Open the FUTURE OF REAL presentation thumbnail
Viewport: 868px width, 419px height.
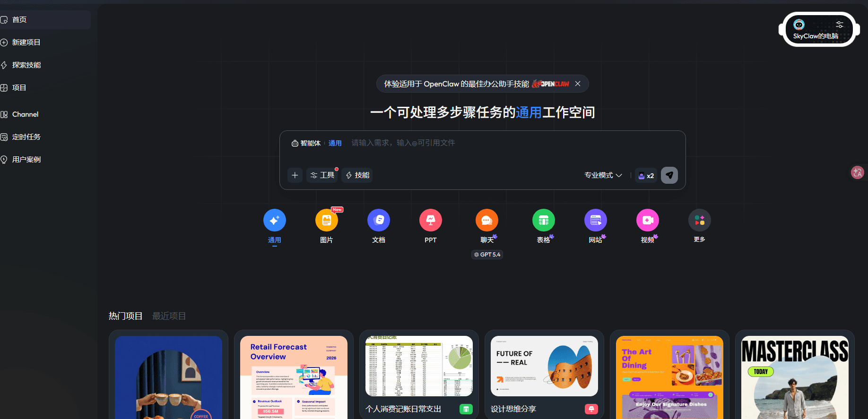coord(544,366)
